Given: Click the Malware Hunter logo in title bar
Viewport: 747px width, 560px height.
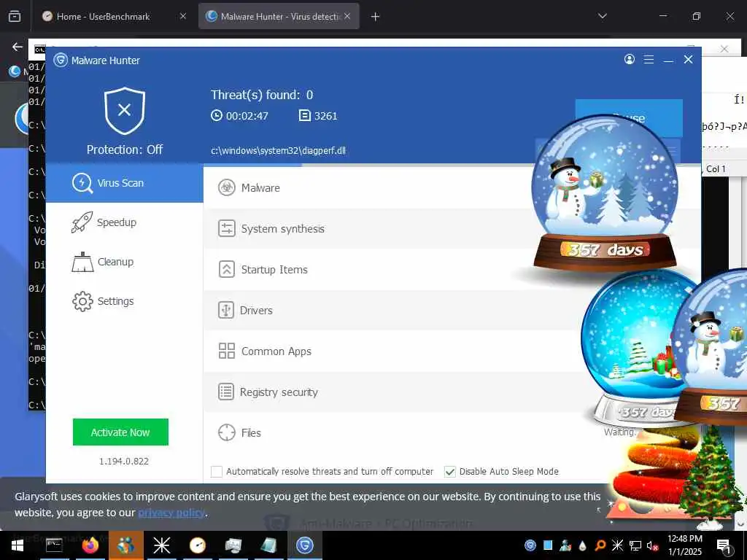Looking at the screenshot, I should pyautogui.click(x=61, y=60).
